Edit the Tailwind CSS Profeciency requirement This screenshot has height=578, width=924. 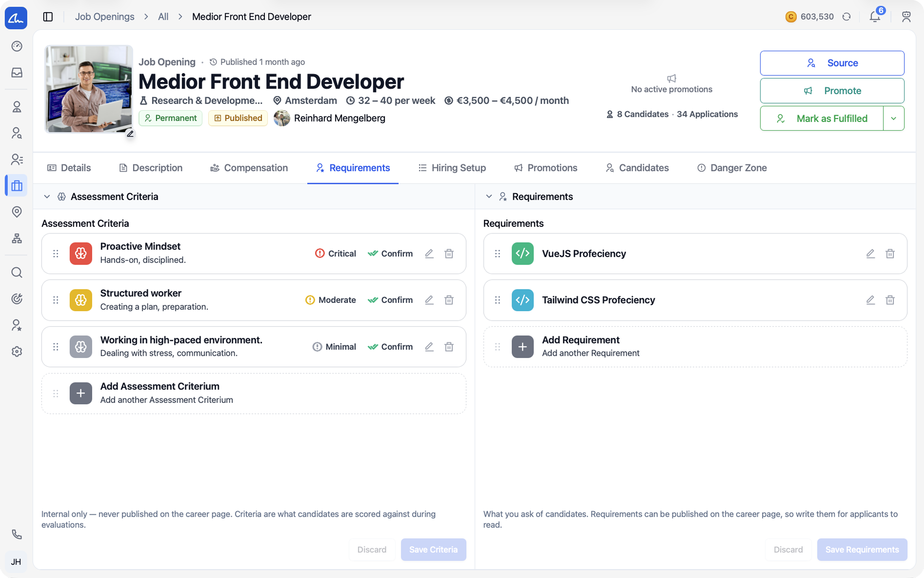871,300
